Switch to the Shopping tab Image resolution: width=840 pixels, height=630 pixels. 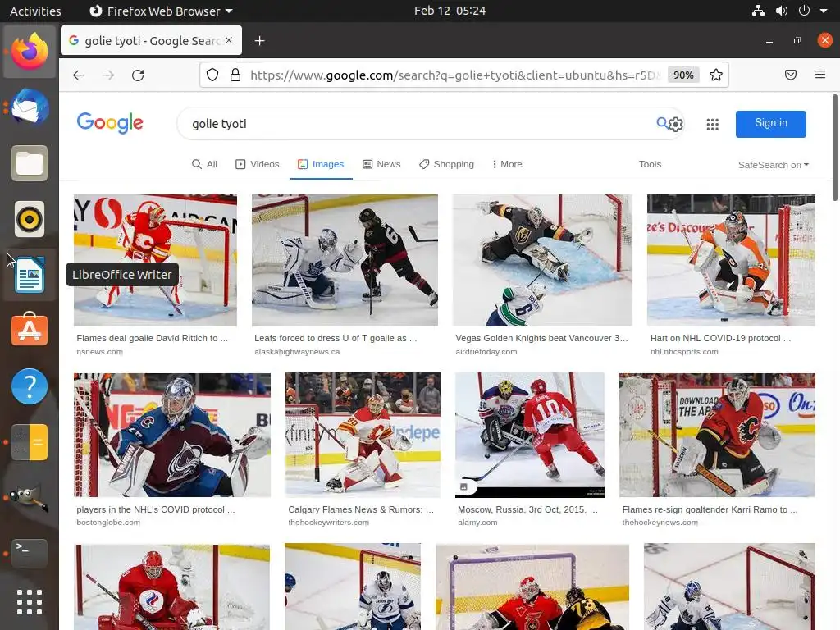[446, 164]
